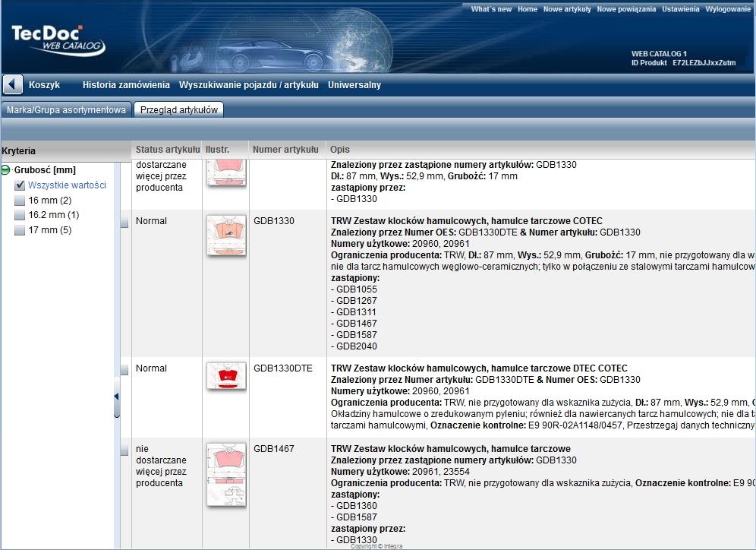Click the 'WEB CATALOG 1' label
This screenshot has width=756, height=550.
pyautogui.click(x=659, y=53)
